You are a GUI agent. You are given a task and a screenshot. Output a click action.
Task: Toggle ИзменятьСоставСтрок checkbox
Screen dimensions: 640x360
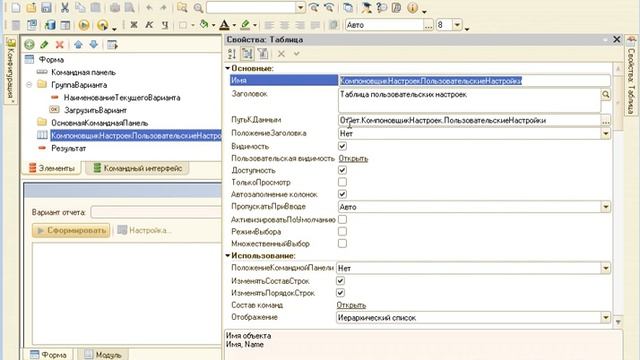coord(340,281)
